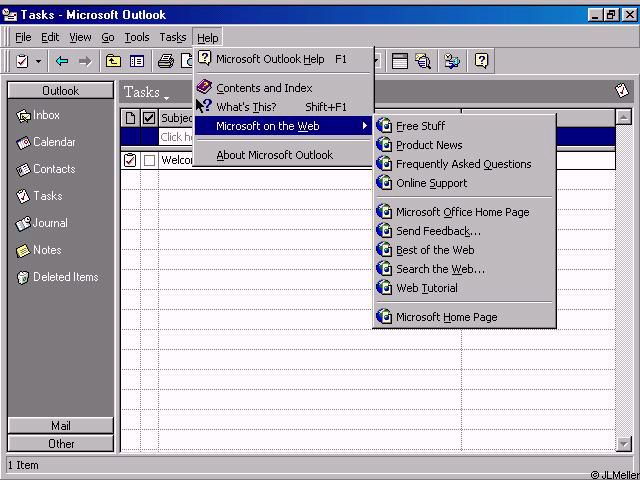640x480 pixels.
Task: Choose Frequently Asked Questions
Action: (x=464, y=164)
